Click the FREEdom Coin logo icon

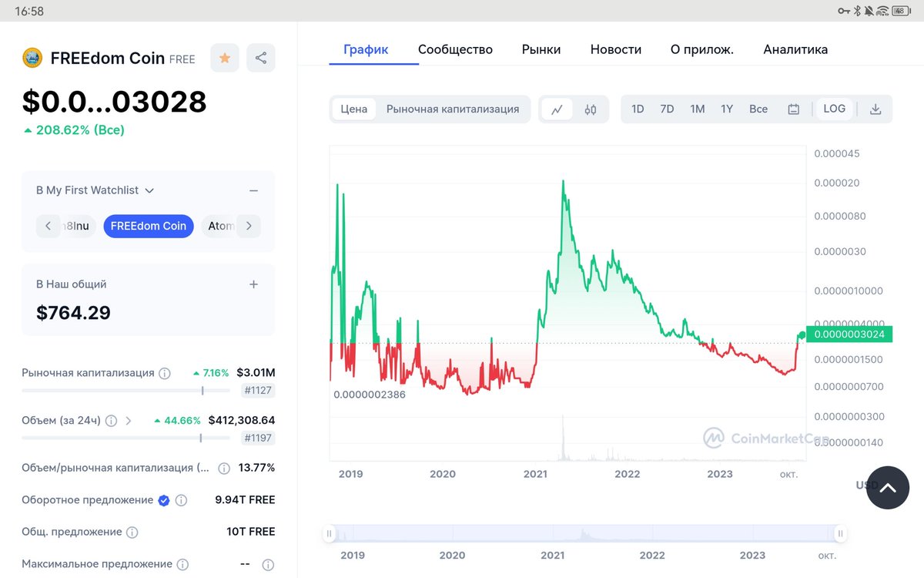[32, 58]
